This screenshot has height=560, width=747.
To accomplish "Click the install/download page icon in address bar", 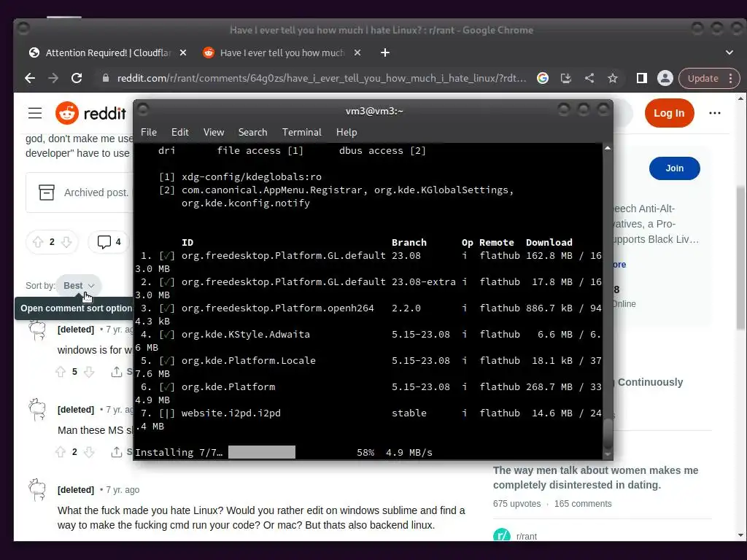I will (x=566, y=78).
